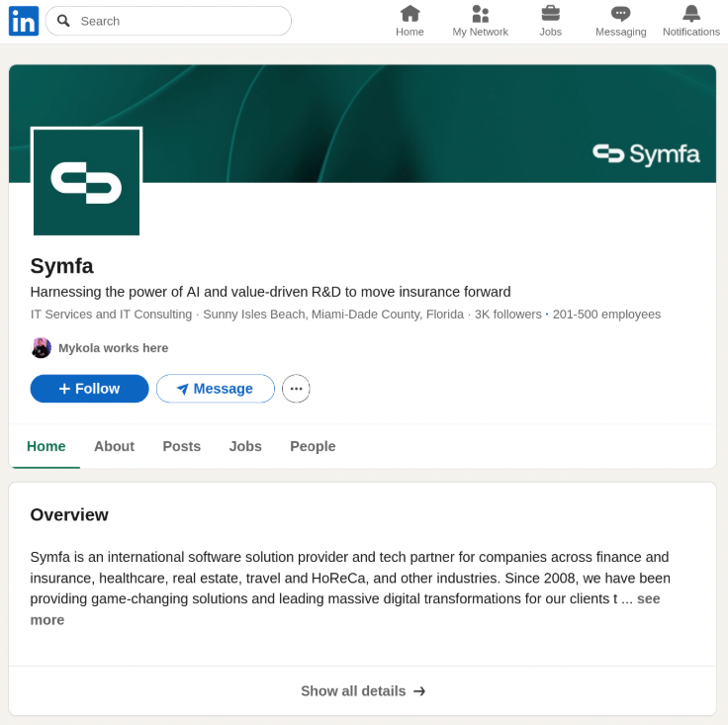Switch to the company Jobs tab
The width and height of the screenshot is (728, 725).
click(245, 446)
